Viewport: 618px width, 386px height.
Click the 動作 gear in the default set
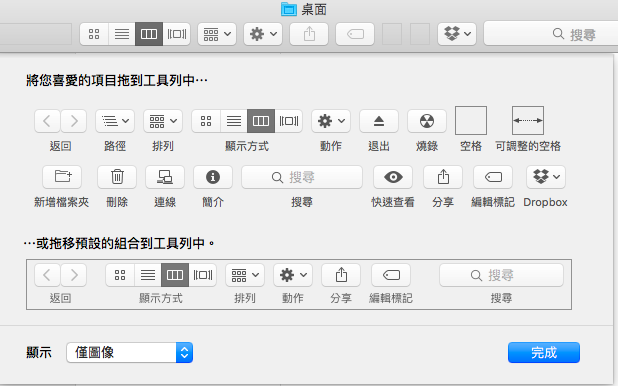293,275
